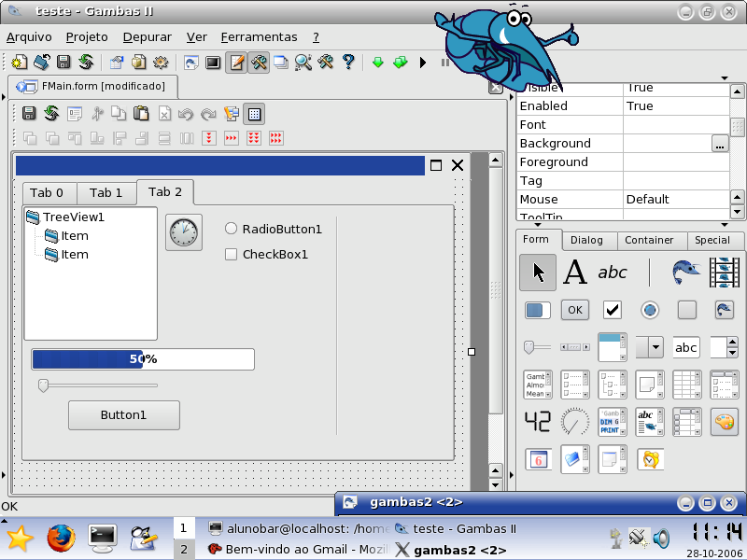747x560 pixels.
Task: Select the ComboBox control in toolbox
Action: click(649, 347)
